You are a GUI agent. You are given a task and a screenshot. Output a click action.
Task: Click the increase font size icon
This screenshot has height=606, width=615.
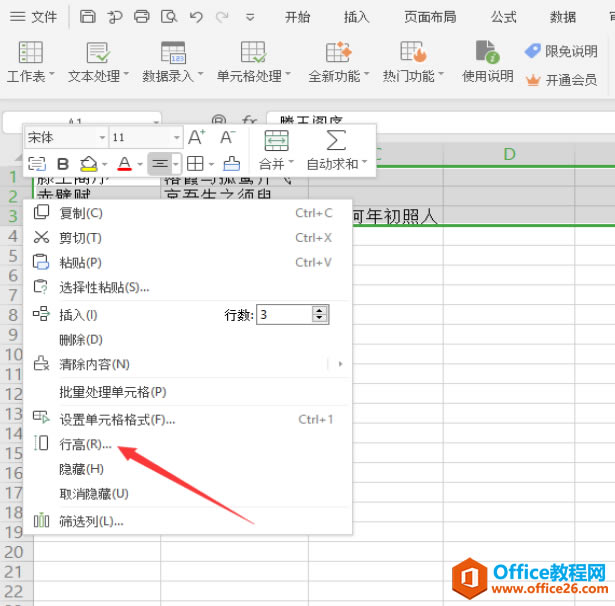(x=196, y=137)
